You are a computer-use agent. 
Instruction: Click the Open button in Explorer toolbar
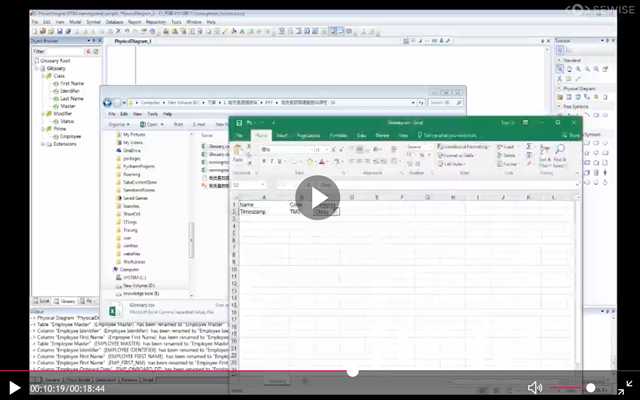(151, 124)
